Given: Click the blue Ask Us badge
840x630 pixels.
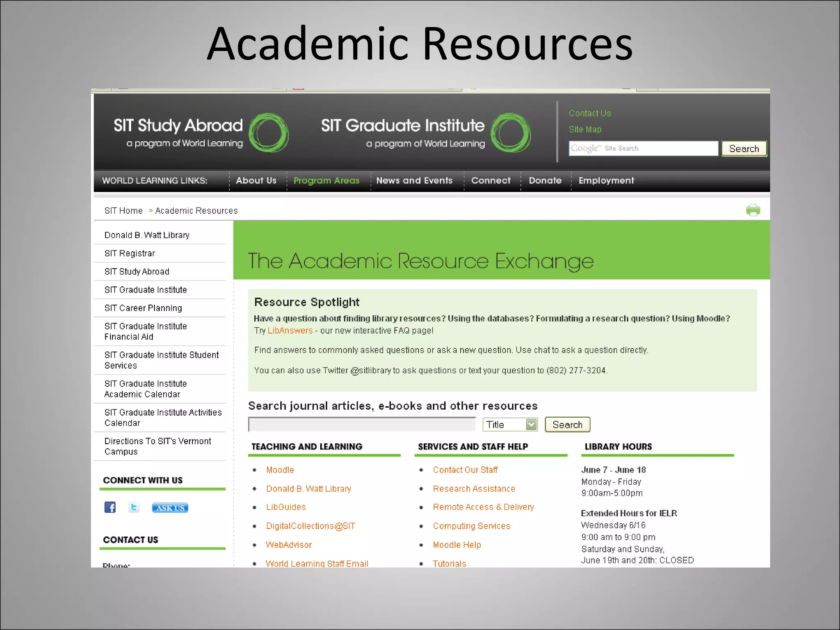Looking at the screenshot, I should [170, 508].
